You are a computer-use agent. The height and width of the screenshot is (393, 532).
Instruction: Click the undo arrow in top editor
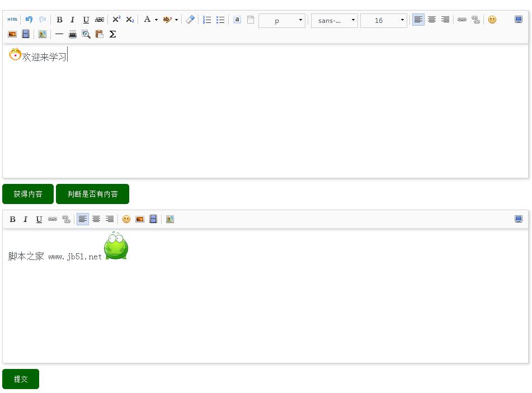coord(29,20)
